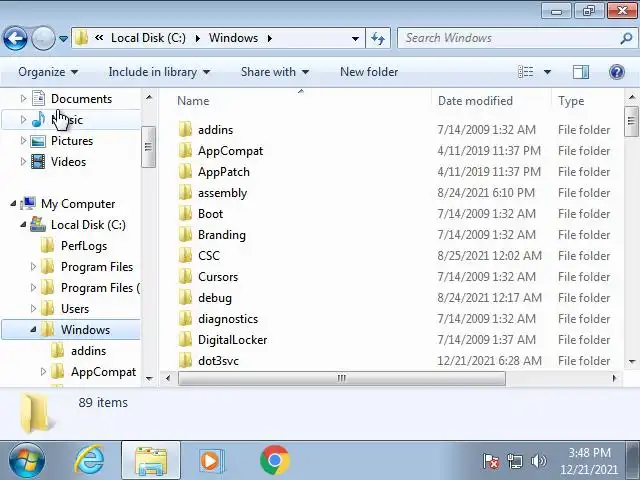Screen dimensions: 640x480
Task: Select Local Disk (C:) drive icon in tree
Action: click(x=38, y=224)
